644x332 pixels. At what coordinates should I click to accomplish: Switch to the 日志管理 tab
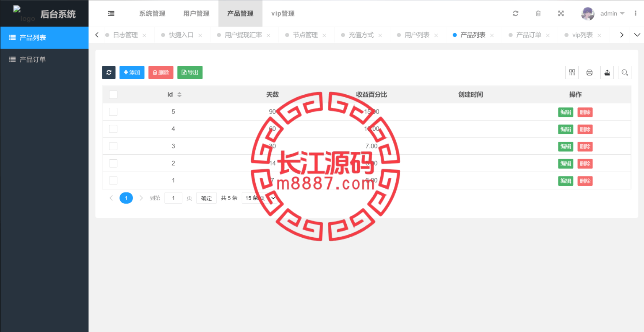pos(125,35)
